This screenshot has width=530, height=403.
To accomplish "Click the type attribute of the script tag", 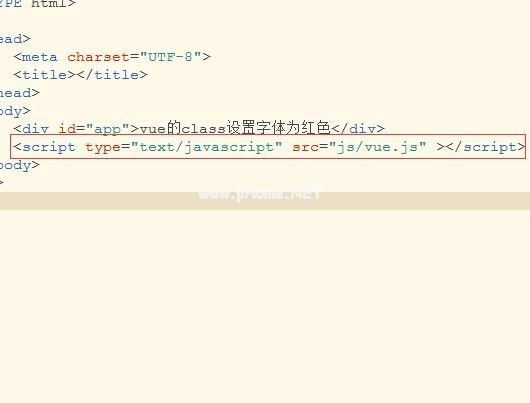I will coord(103,147).
